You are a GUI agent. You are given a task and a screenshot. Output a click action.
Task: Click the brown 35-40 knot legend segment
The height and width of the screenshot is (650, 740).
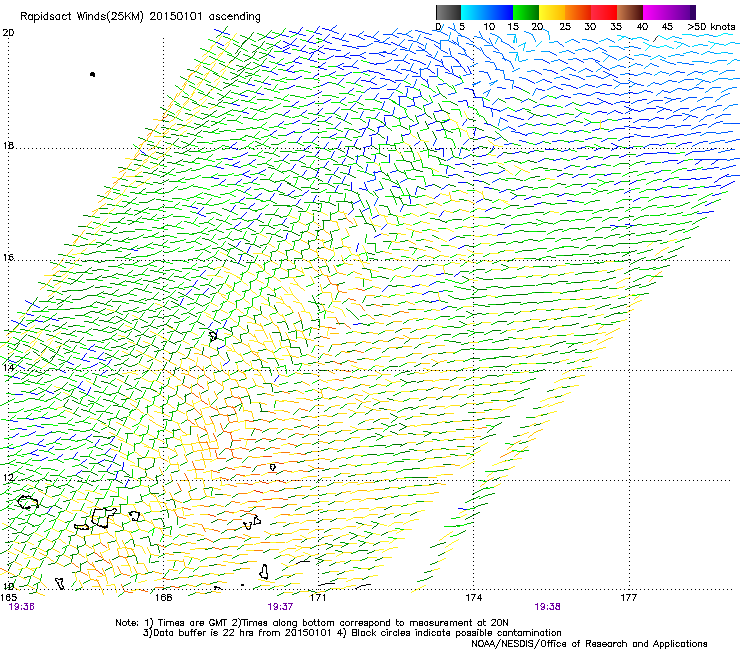(630, 12)
